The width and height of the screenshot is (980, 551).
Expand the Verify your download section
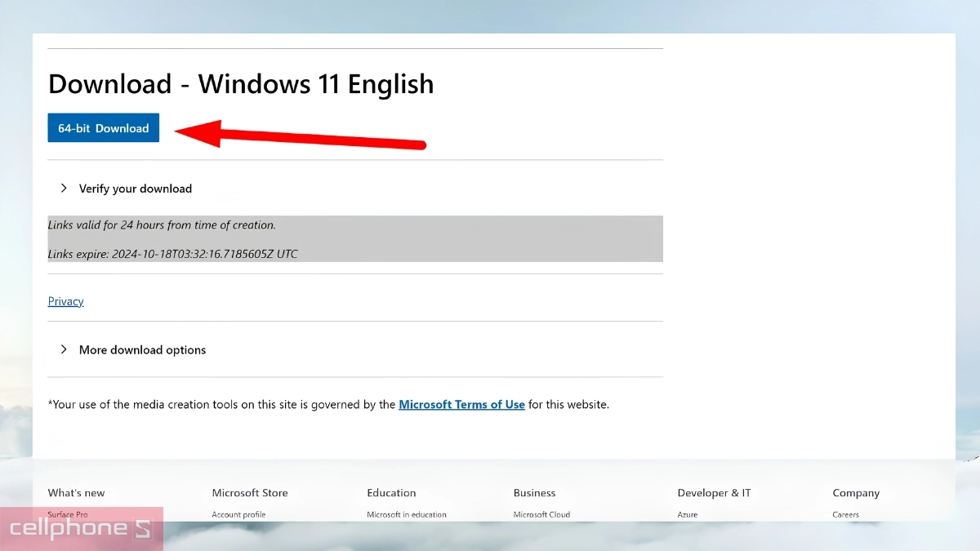click(127, 189)
